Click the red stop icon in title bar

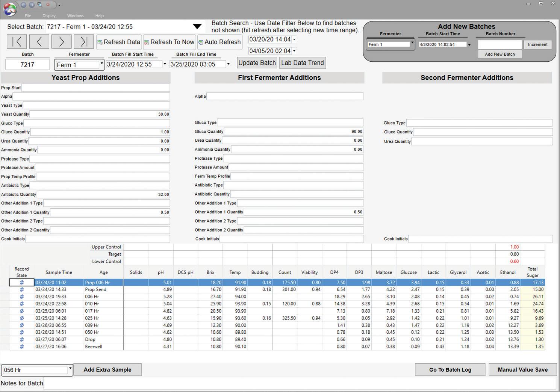[x=48, y=5]
